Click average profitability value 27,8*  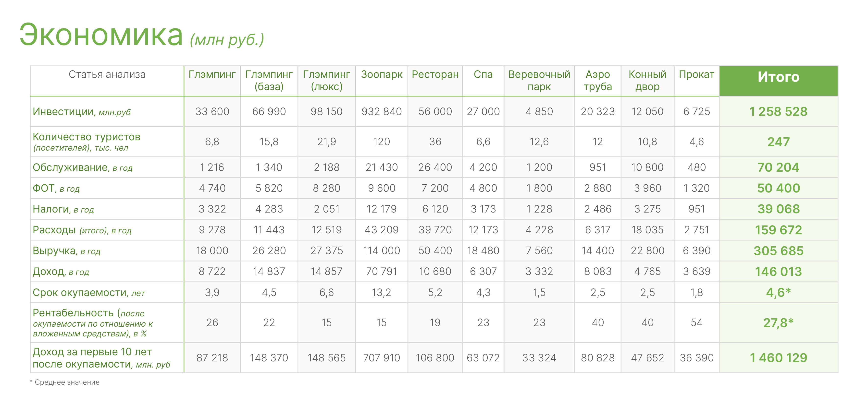778,323
